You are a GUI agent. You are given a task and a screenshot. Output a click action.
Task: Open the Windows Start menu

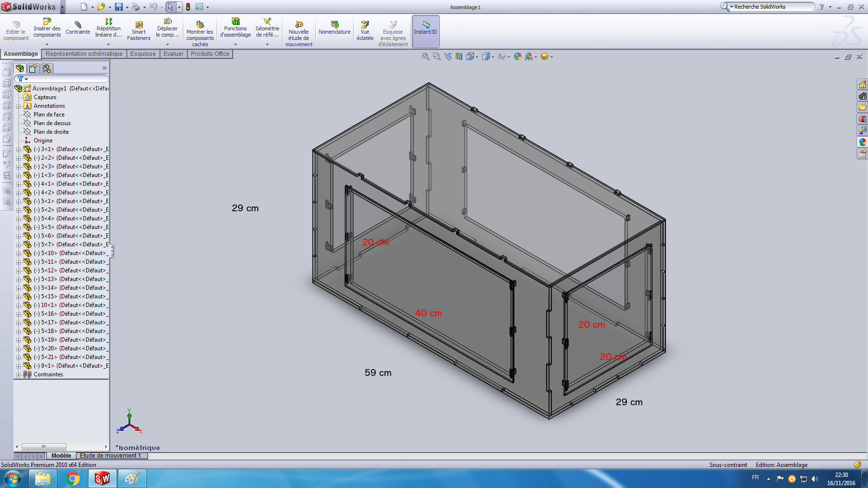click(x=13, y=478)
